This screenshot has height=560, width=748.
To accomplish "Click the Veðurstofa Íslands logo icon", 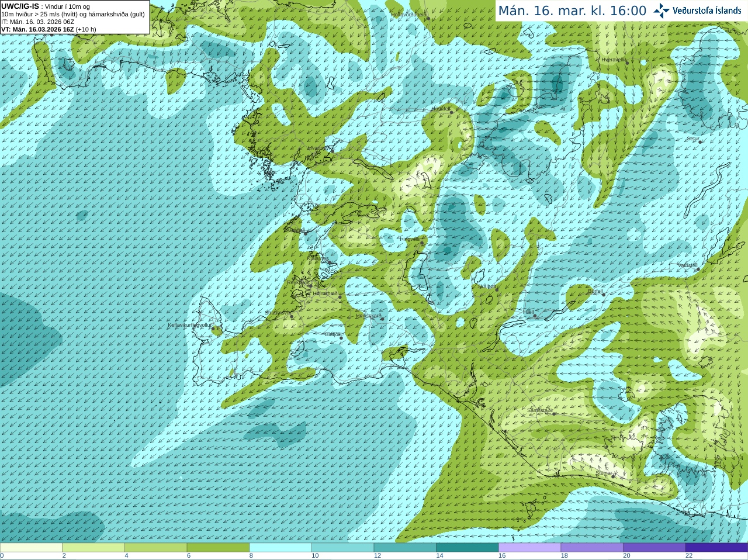I will (662, 11).
